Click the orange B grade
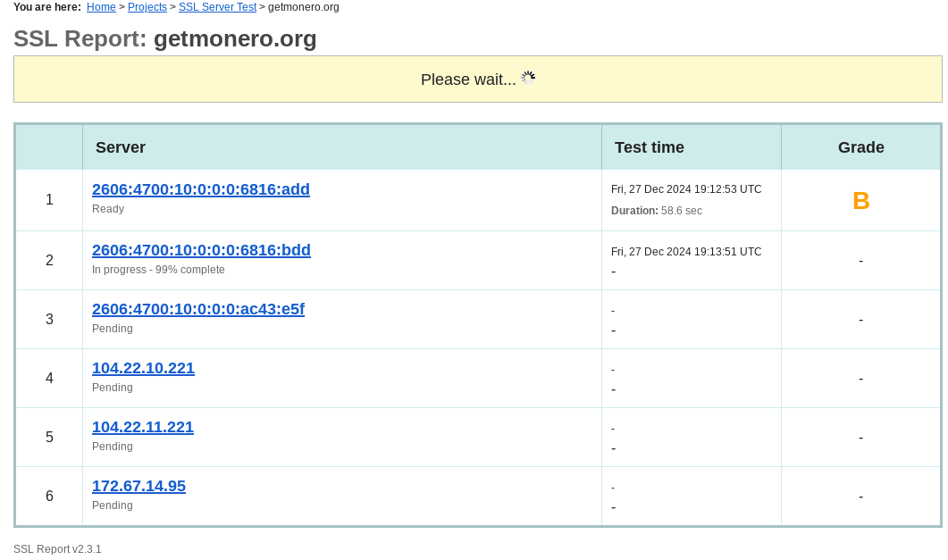 860,201
